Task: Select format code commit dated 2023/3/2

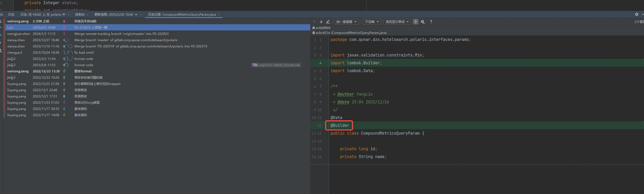Action: [158, 59]
